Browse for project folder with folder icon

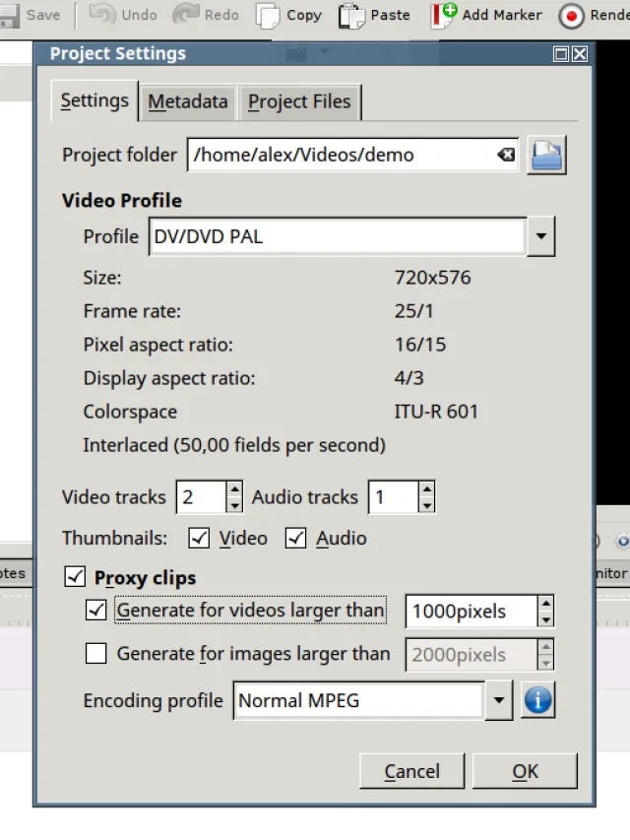point(546,155)
